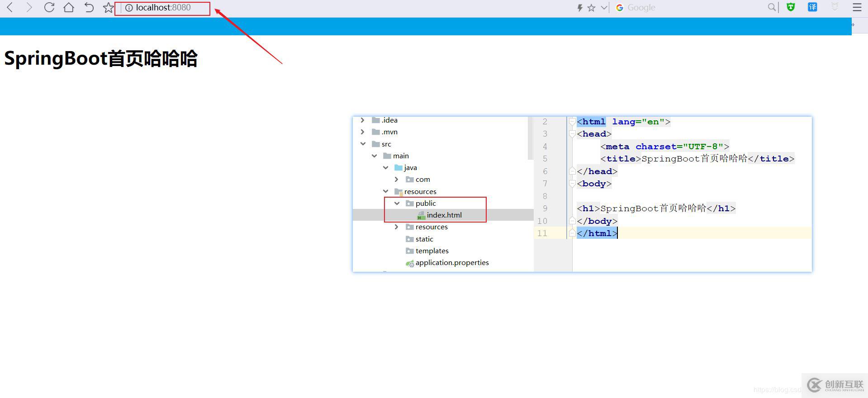Viewport: 868px width, 398px height.
Task: Expand the .idea folder arrow
Action: pyautogui.click(x=362, y=120)
